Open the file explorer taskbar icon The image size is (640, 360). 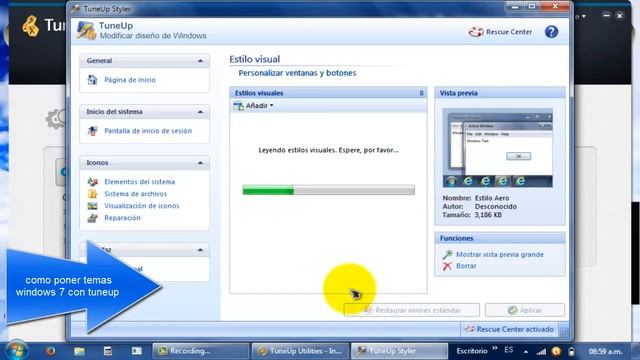click(79, 351)
